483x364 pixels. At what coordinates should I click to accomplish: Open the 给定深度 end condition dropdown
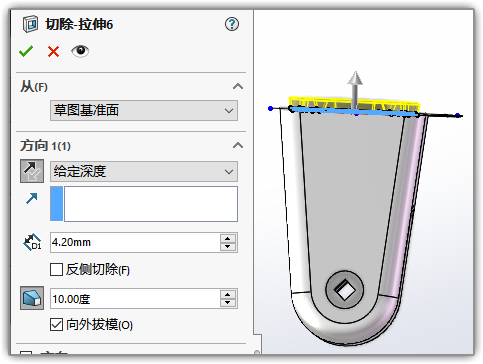pyautogui.click(x=144, y=171)
